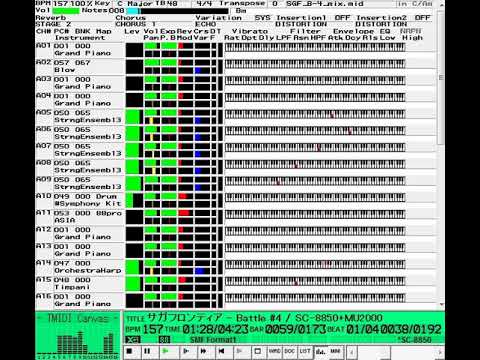
Task: Click the red Rev bar on channel A11
Action: [x=184, y=213]
